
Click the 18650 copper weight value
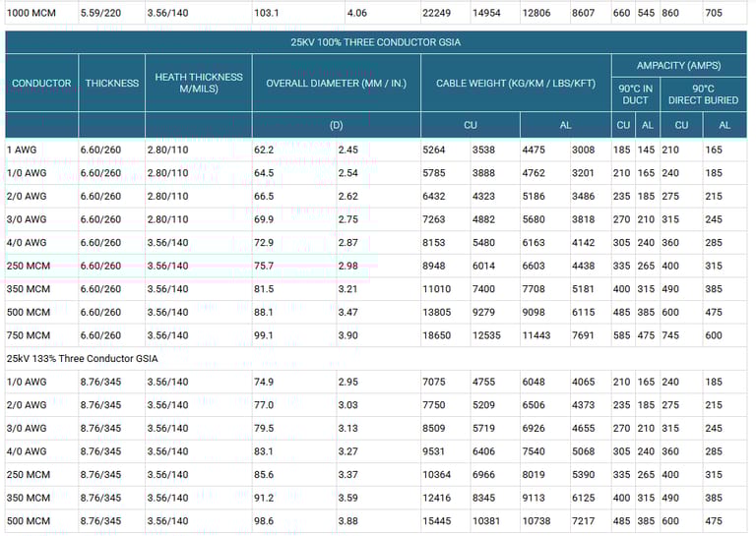437,335
